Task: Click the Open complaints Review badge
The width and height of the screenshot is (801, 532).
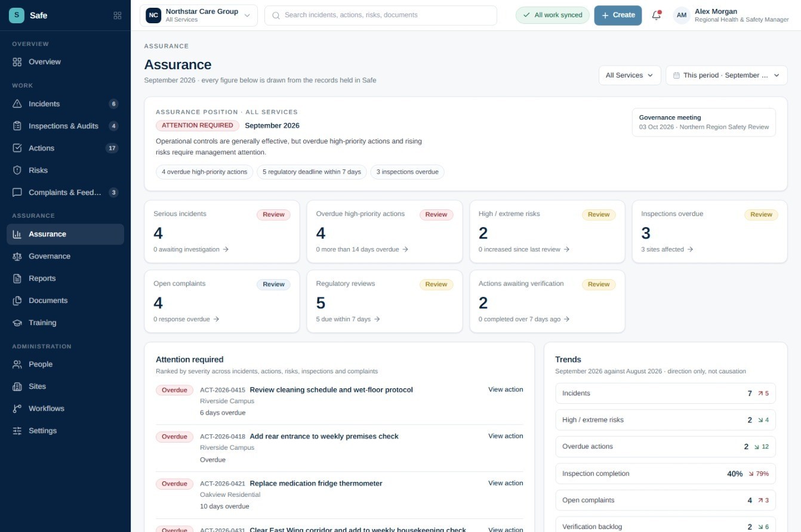Action: 273,284
